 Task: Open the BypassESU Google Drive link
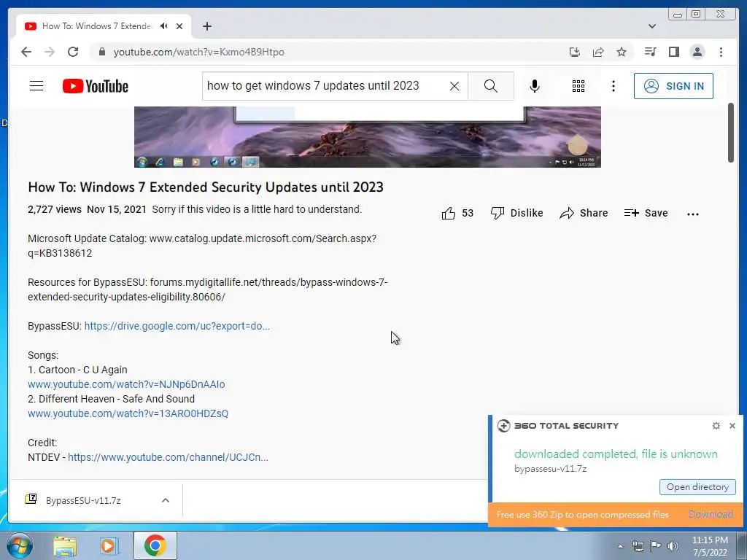177,326
